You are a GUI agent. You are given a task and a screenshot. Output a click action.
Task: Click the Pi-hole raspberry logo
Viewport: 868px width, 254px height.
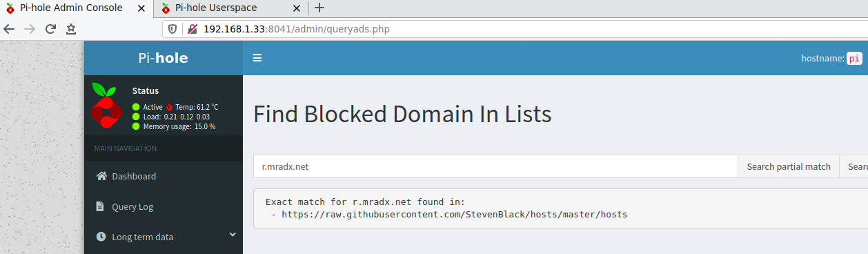[106, 106]
